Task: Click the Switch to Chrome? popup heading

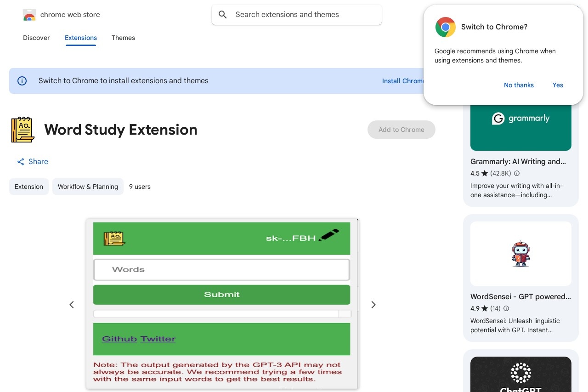Action: click(x=494, y=27)
